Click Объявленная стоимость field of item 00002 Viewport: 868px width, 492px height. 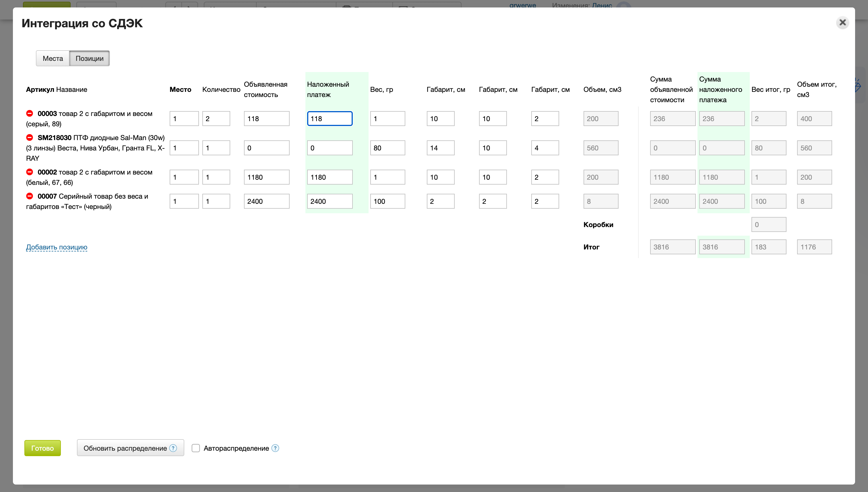(x=266, y=177)
